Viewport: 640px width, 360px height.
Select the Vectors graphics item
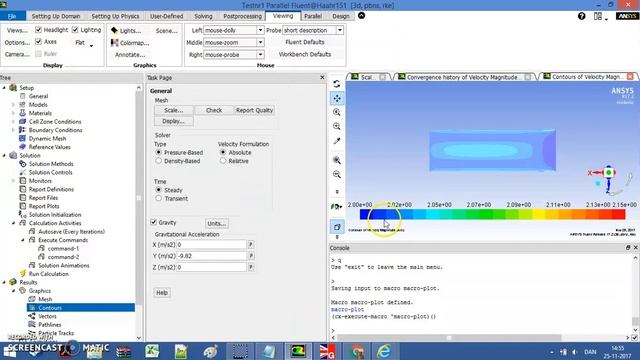tap(47, 316)
